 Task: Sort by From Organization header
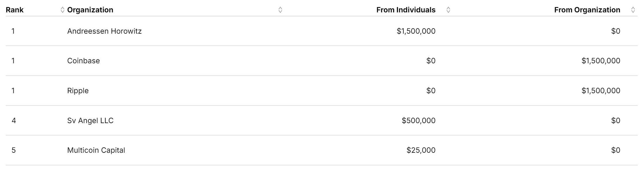tap(587, 10)
